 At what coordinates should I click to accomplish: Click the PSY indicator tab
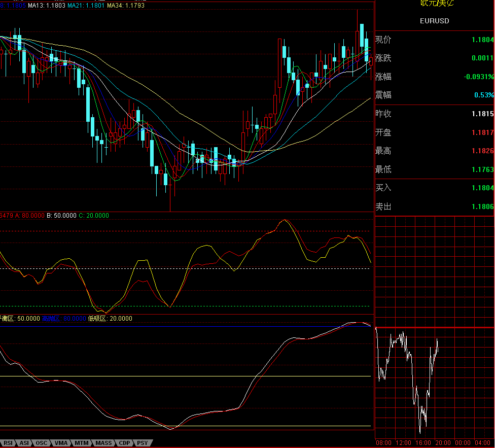point(143,443)
